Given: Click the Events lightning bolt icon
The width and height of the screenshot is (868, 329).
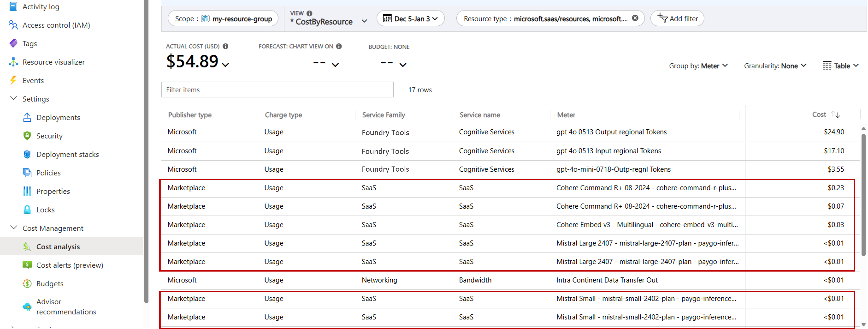Looking at the screenshot, I should [13, 80].
